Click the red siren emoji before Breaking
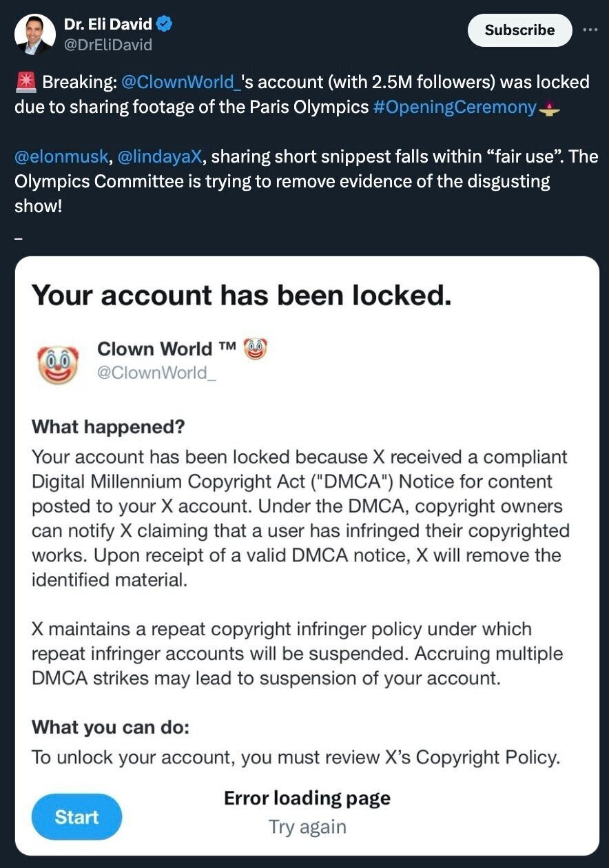Image resolution: width=609 pixels, height=868 pixels. pyautogui.click(x=25, y=83)
